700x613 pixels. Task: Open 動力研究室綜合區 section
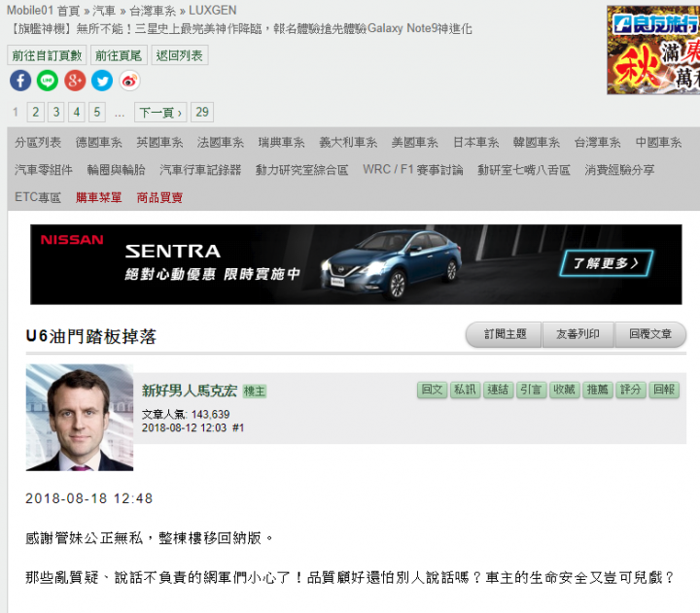point(301,170)
